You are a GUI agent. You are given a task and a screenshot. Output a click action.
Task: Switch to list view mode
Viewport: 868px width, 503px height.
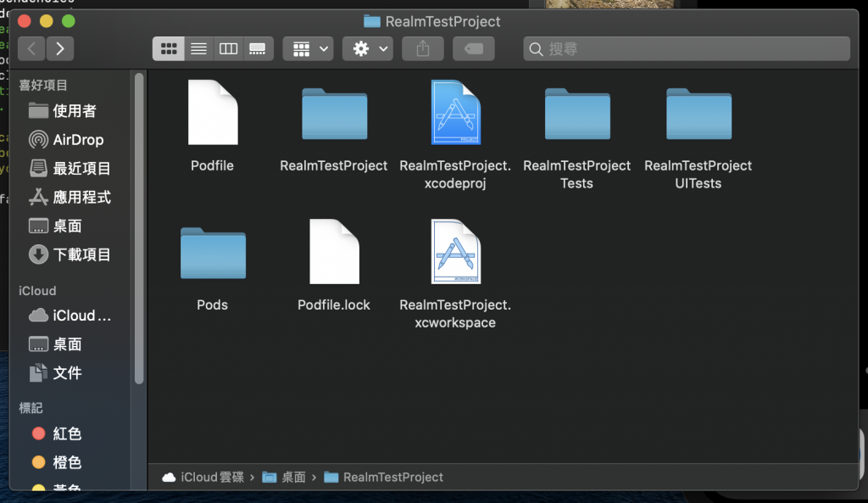(x=198, y=48)
